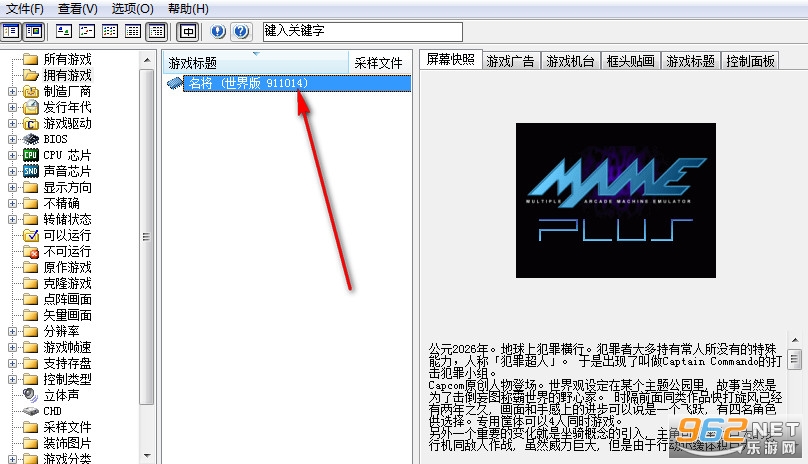Viewport: 808px width, 464px height.
Task: Click the CHD disk drive icon
Action: click(31, 411)
